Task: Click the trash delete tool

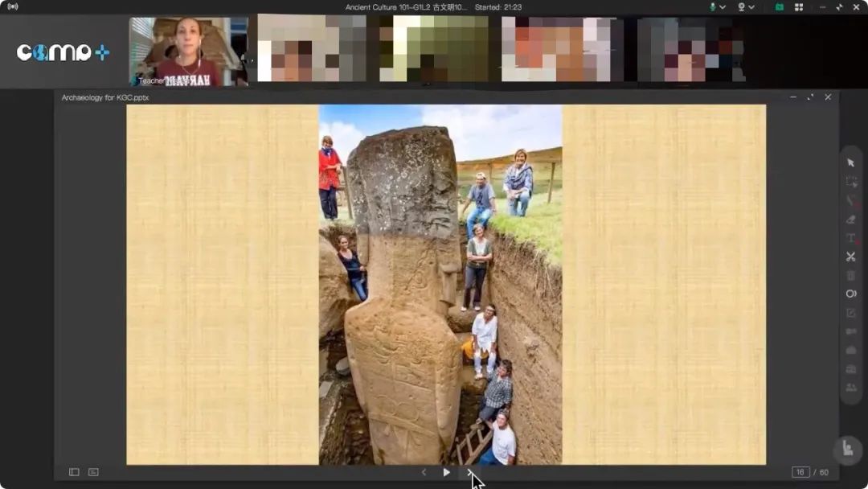Action: click(x=851, y=275)
